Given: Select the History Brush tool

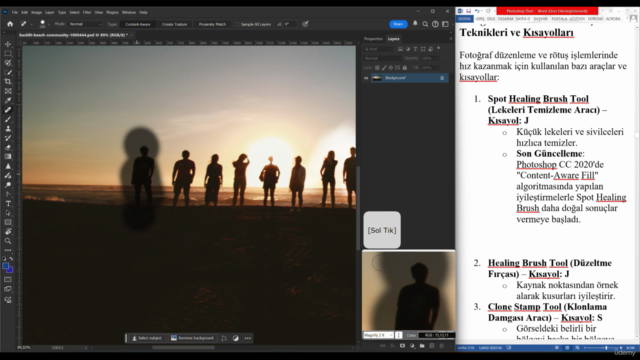Looking at the screenshot, I should (x=8, y=138).
